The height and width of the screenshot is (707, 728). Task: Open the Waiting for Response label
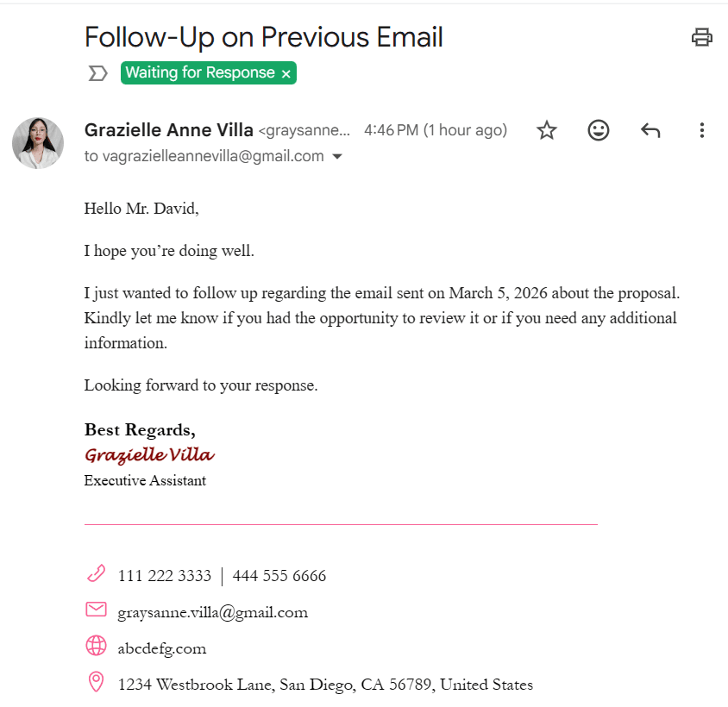pos(200,73)
